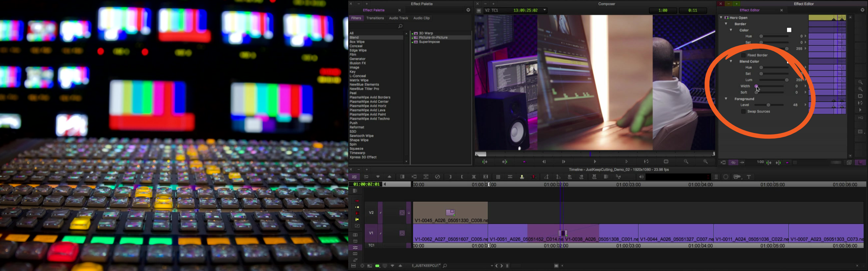Open the Effect Palette search magnifier
Screen dimensions: 868x271
click(x=400, y=26)
